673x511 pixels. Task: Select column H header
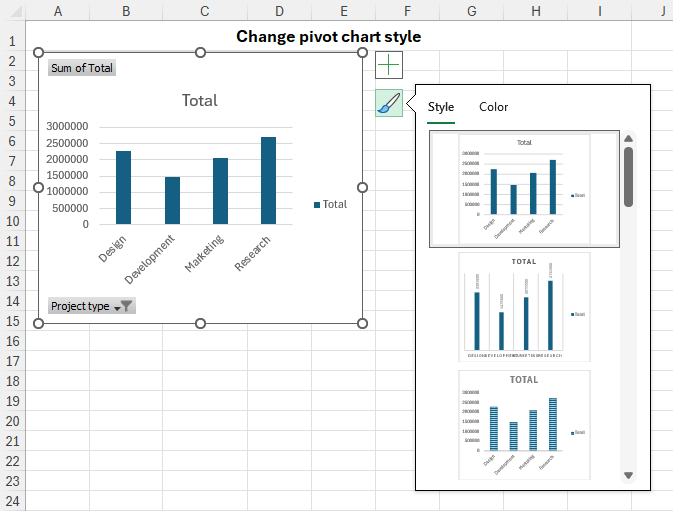click(x=536, y=11)
